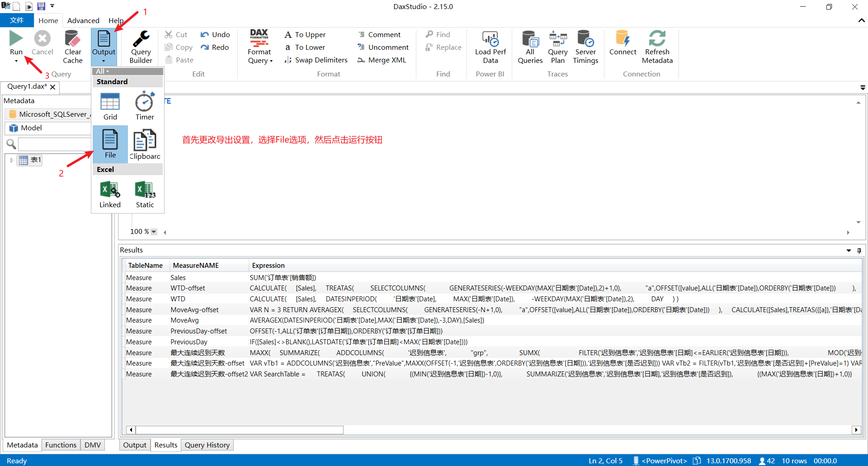Switch to the Functions tab
Viewport: 868px width, 466px height.
pos(61,445)
